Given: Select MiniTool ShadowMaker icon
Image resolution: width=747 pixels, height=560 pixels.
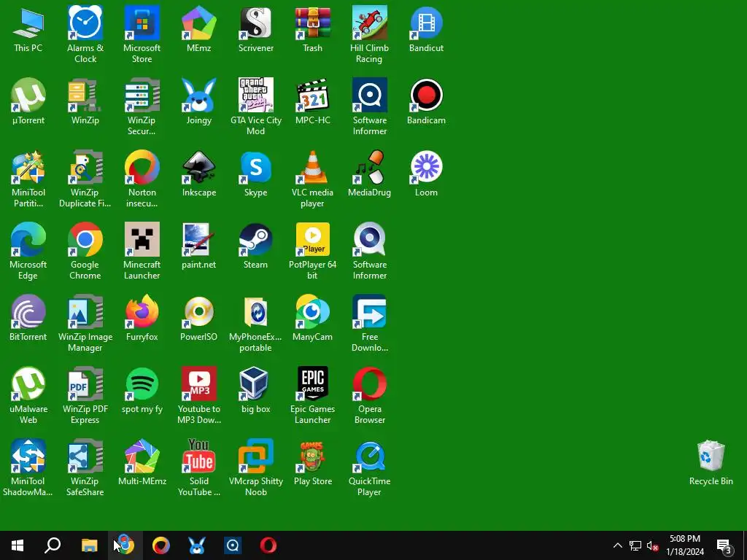Looking at the screenshot, I should (x=28, y=467).
